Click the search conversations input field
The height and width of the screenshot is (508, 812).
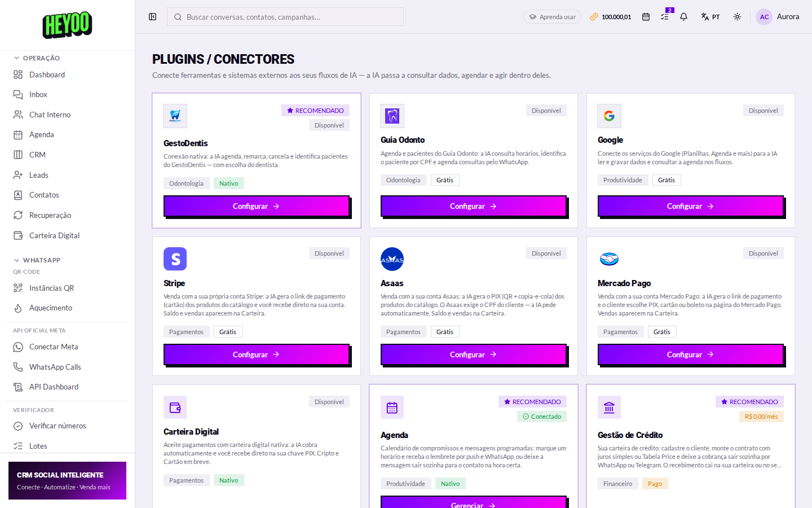coord(285,17)
